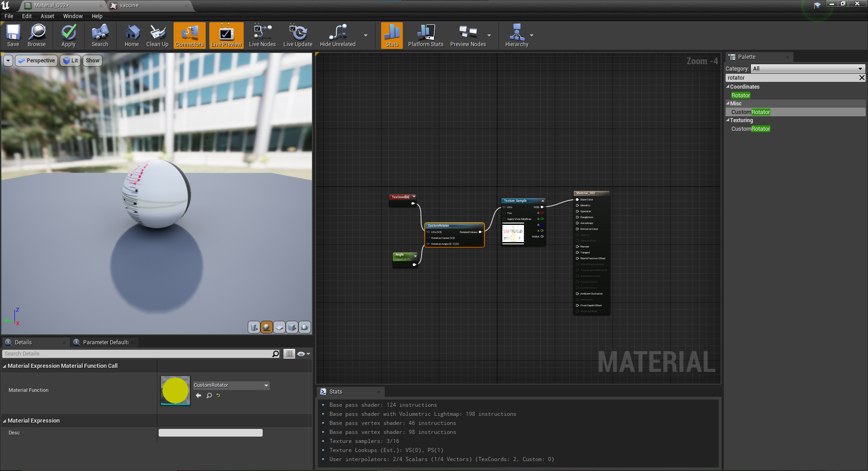Click the Desc text field

pos(211,433)
